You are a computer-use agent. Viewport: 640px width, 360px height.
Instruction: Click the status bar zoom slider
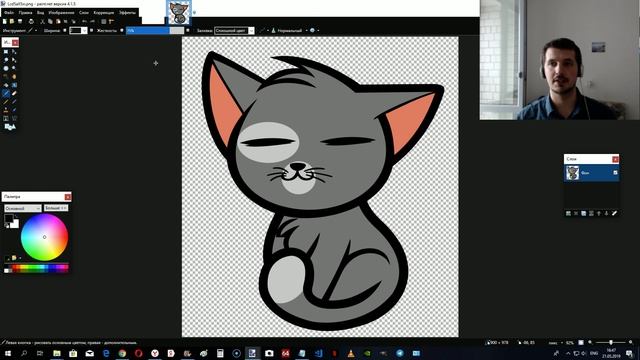tap(611, 342)
